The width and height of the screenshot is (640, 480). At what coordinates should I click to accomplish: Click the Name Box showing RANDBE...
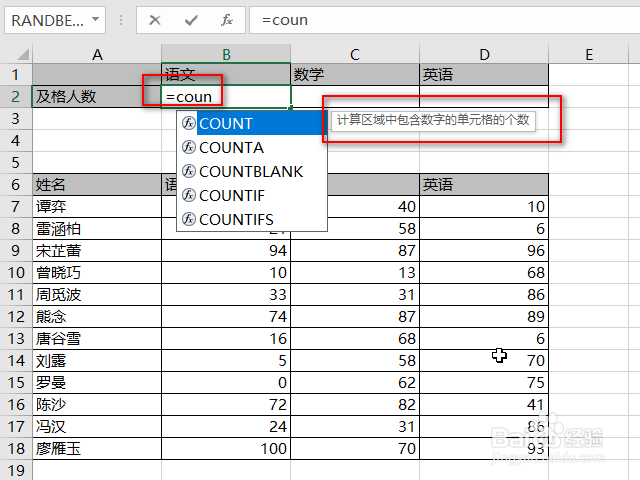(55, 20)
